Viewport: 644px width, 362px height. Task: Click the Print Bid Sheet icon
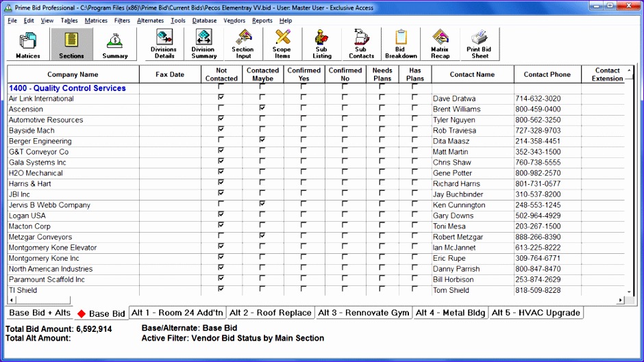click(480, 44)
